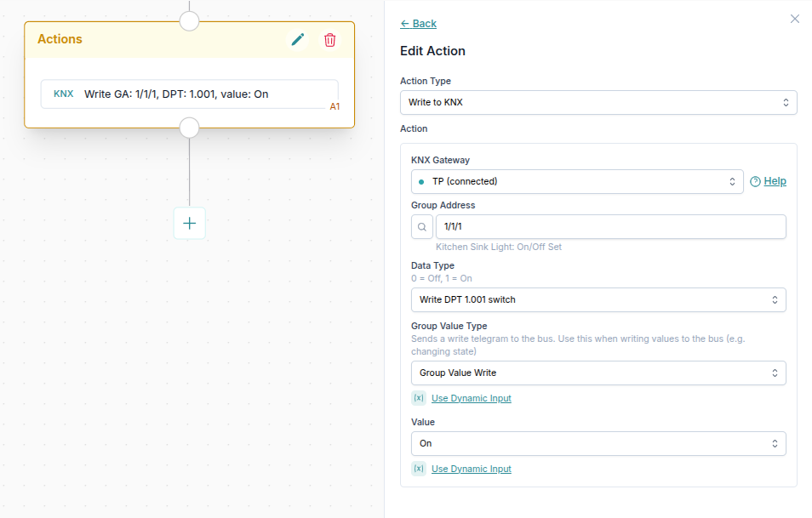Image resolution: width=812 pixels, height=518 pixels.
Task: Select the bottom connector circle on Actions
Action: point(189,128)
